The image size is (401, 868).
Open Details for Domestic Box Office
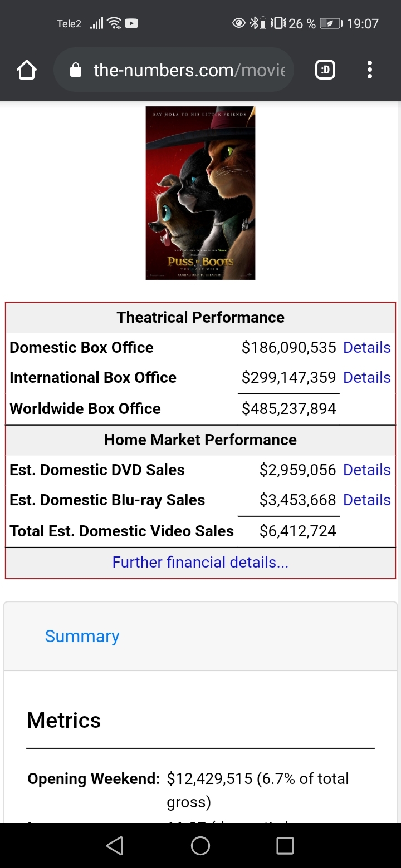pos(366,347)
